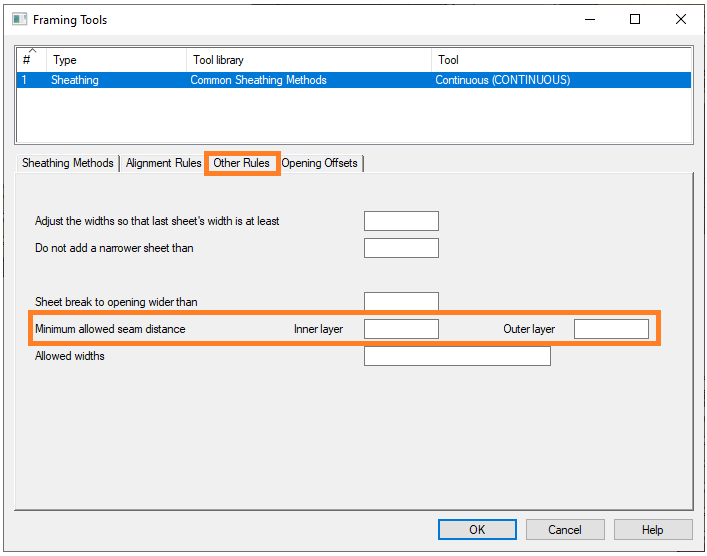Screen dimensions: 707x556
Task: Click the Framing Tools title bar icon
Action: pos(19,19)
